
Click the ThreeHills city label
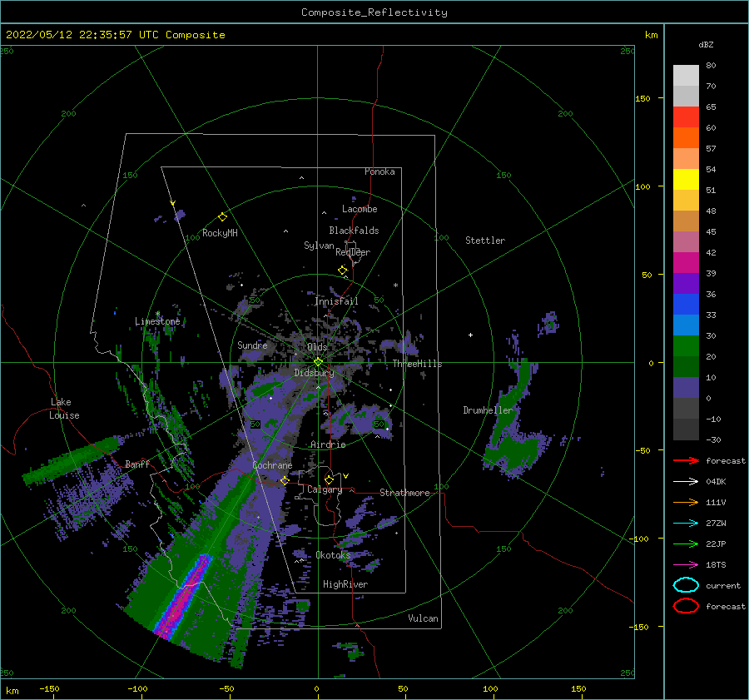418,364
